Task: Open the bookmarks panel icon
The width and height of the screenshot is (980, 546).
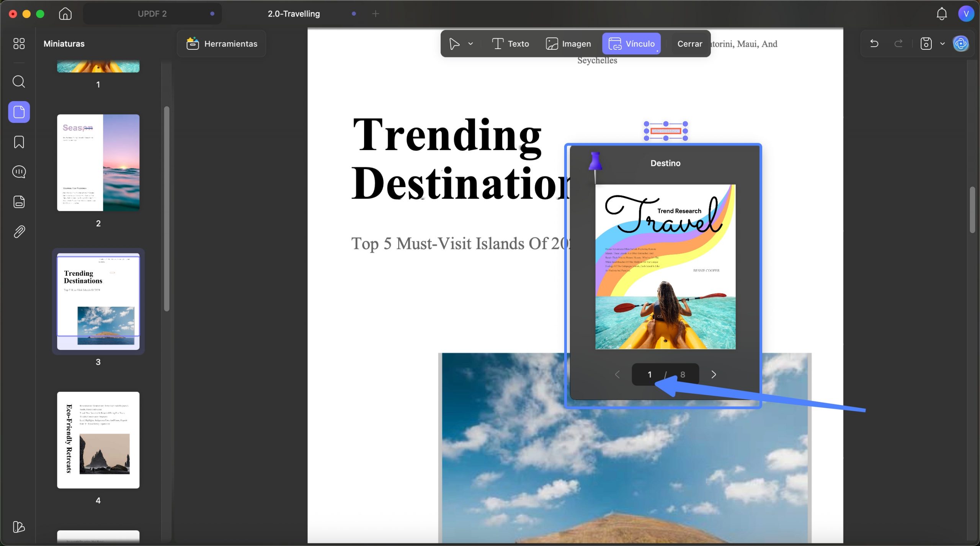Action: (x=19, y=142)
